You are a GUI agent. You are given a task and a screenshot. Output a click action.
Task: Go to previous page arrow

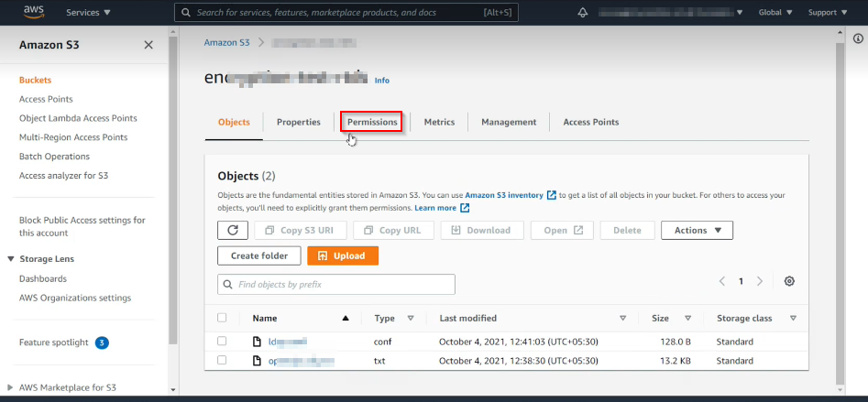722,281
